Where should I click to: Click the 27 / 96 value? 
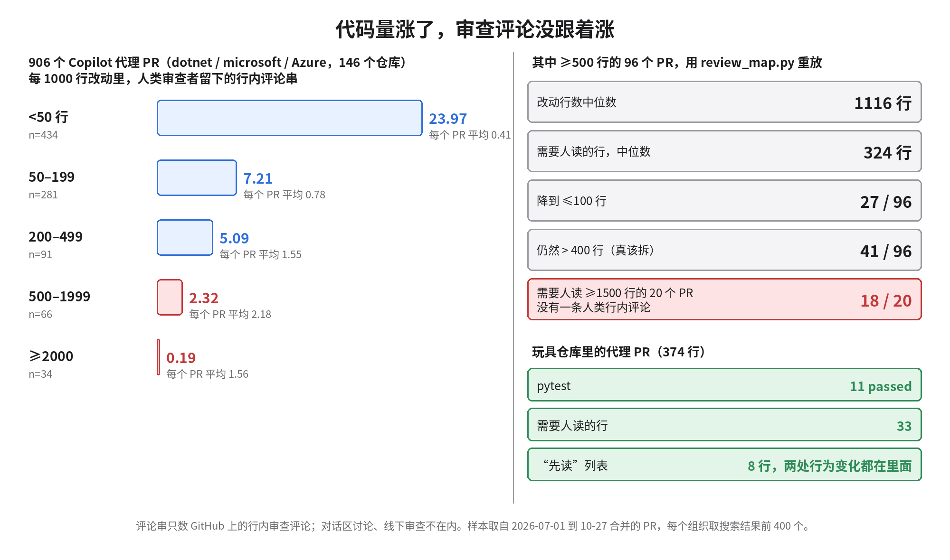click(x=886, y=202)
